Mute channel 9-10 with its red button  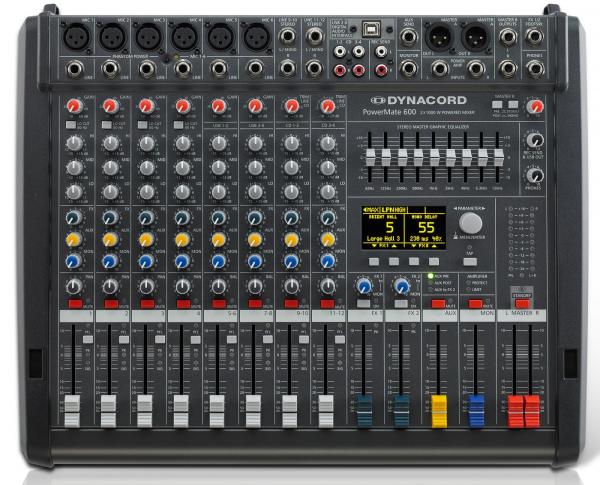[x=291, y=304]
